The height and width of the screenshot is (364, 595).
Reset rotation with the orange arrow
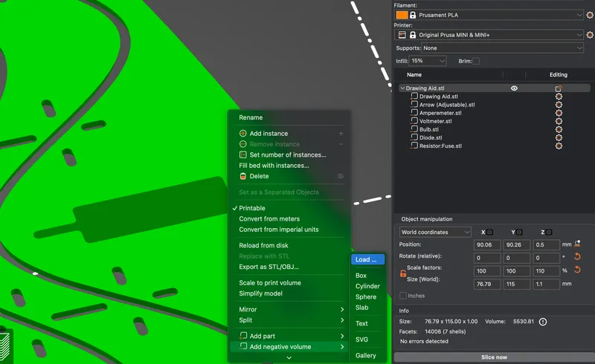(x=576, y=257)
